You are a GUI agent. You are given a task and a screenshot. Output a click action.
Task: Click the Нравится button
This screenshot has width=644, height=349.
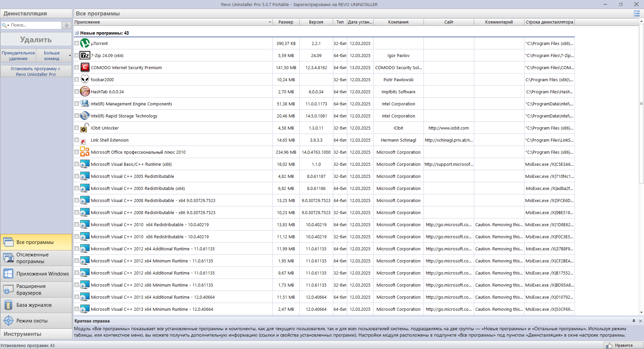[623, 345]
